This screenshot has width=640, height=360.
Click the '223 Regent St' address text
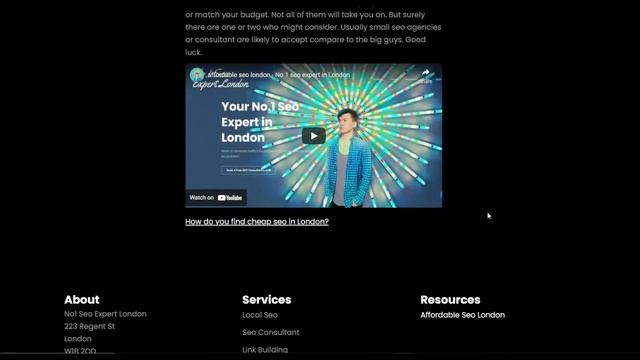tap(89, 326)
